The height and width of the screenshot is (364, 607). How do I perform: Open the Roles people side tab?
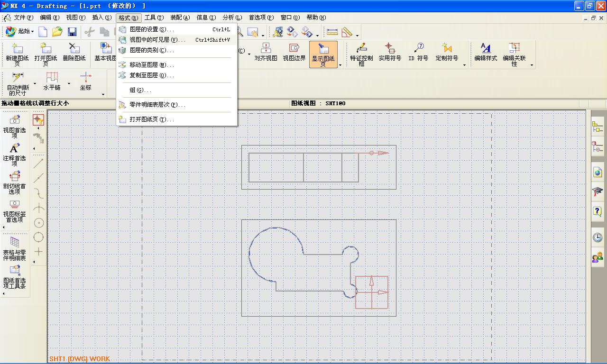(x=598, y=257)
